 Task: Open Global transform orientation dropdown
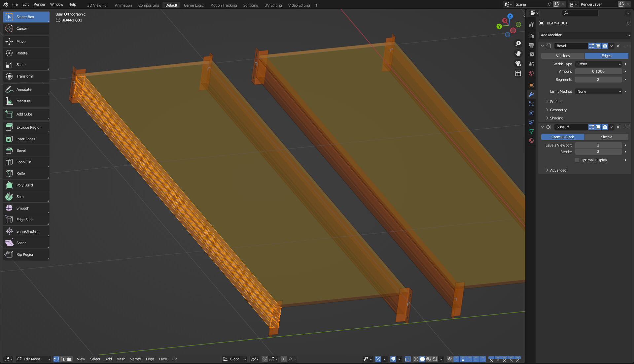coord(235,359)
